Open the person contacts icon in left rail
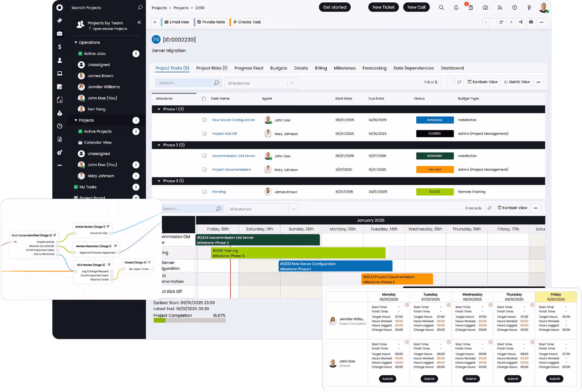 [59, 60]
